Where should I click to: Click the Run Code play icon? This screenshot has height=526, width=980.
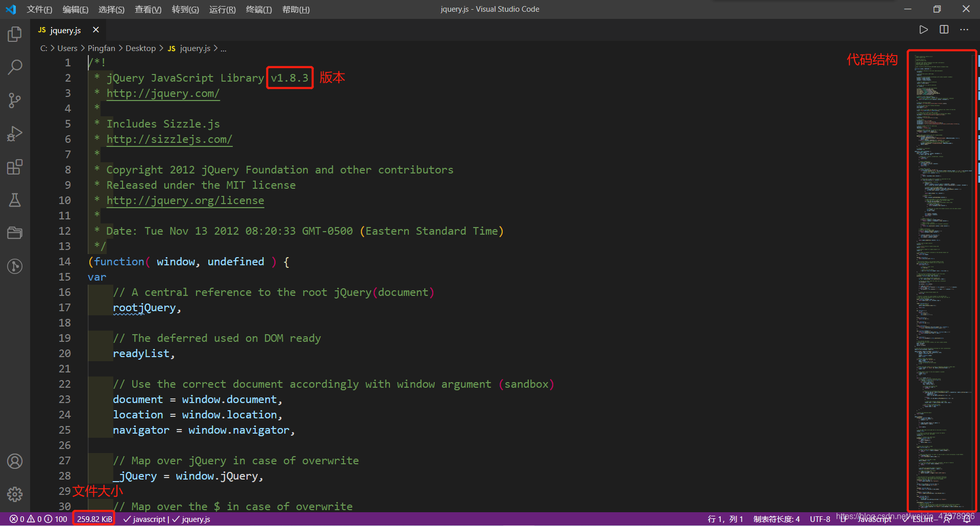pyautogui.click(x=923, y=30)
